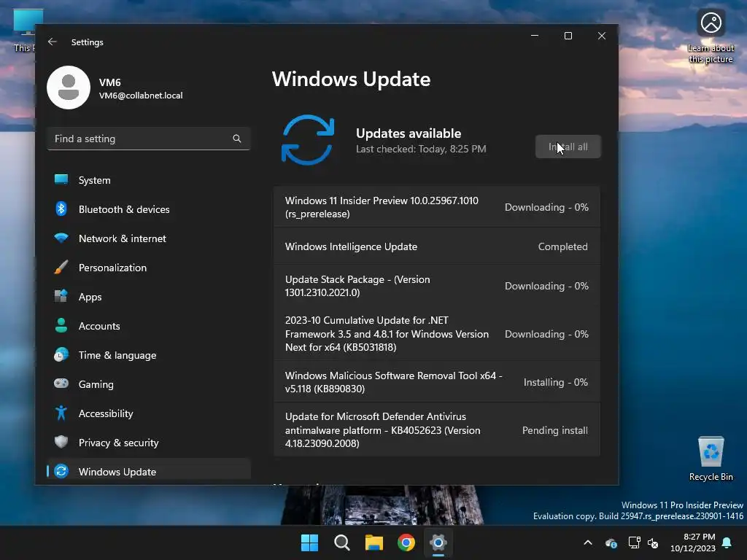Open Bluetooth & devices settings

click(x=149, y=209)
